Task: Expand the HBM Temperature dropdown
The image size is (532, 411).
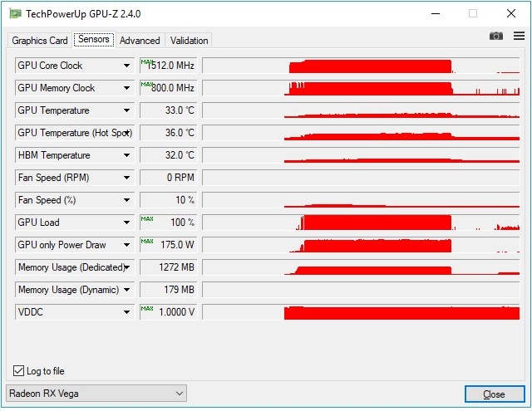Action: (126, 154)
